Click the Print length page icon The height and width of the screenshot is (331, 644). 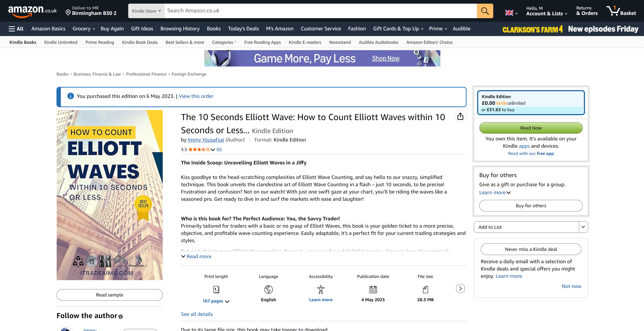tap(216, 290)
